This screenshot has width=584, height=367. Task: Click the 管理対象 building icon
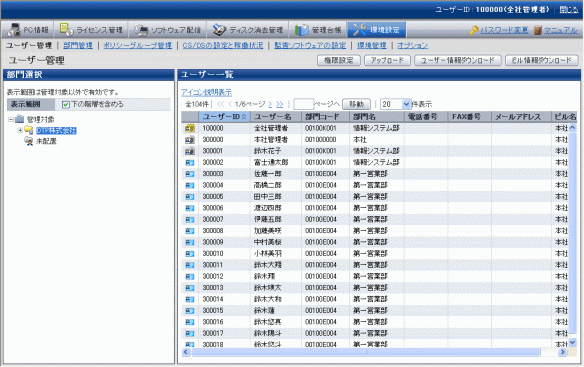[19, 120]
